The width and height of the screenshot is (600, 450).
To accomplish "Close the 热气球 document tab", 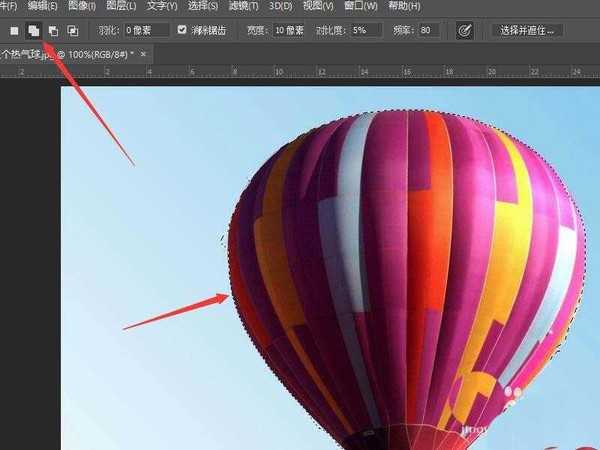I will tap(143, 53).
